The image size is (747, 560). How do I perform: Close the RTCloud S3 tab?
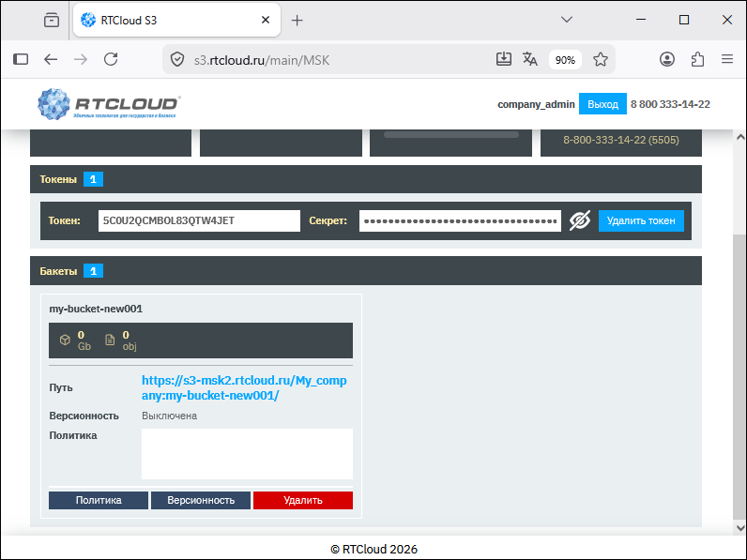tap(266, 20)
